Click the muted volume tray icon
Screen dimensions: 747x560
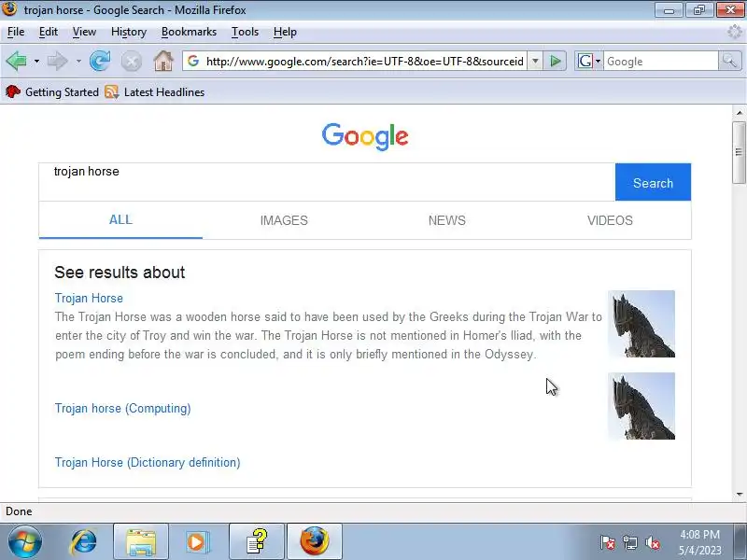tap(653, 542)
